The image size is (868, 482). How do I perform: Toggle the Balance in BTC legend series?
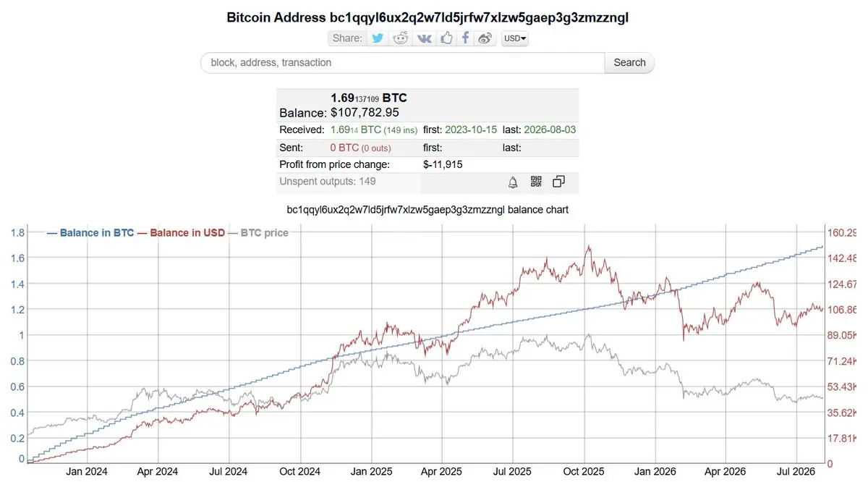90,233
